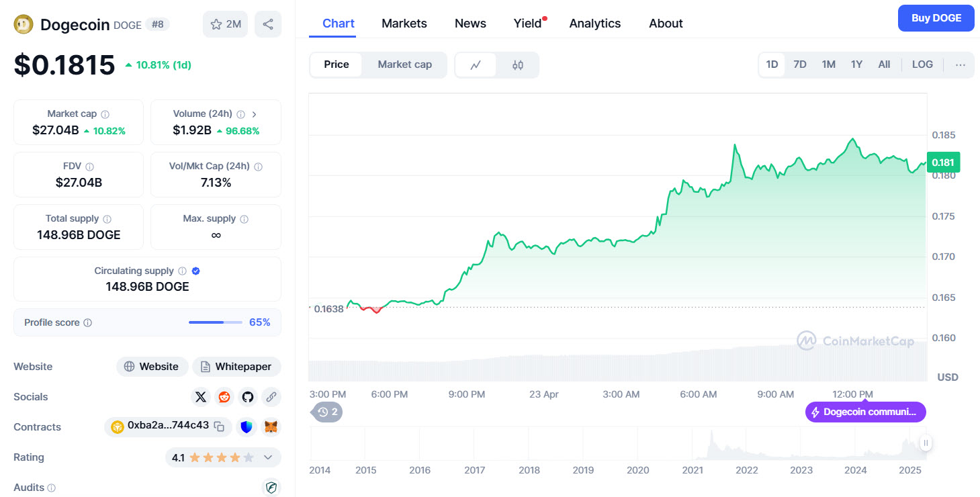The height and width of the screenshot is (497, 980).
Task: Click the #8 rank badge
Action: (x=158, y=24)
